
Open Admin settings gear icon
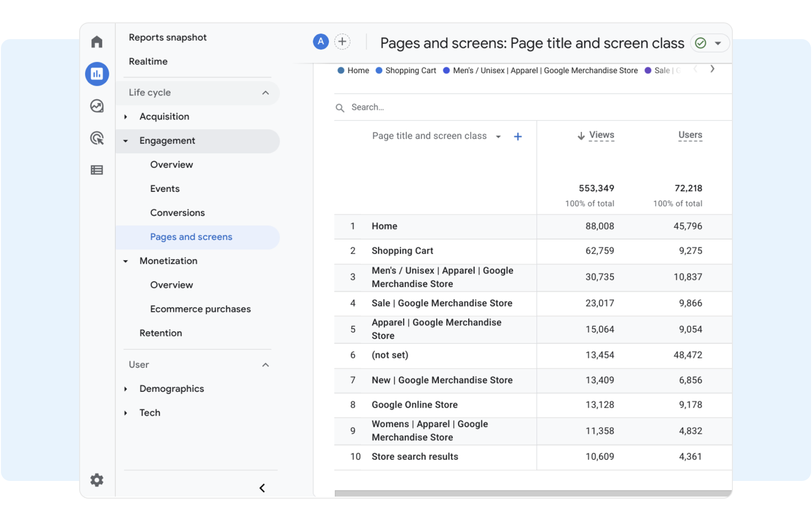tap(97, 480)
